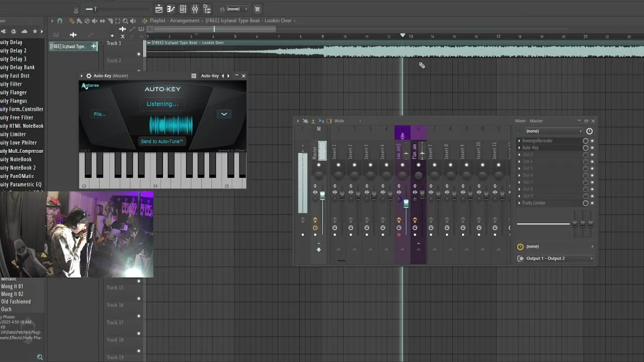Select Fruity Love Philter in browser
The height and width of the screenshot is (362, 644).
[18, 143]
